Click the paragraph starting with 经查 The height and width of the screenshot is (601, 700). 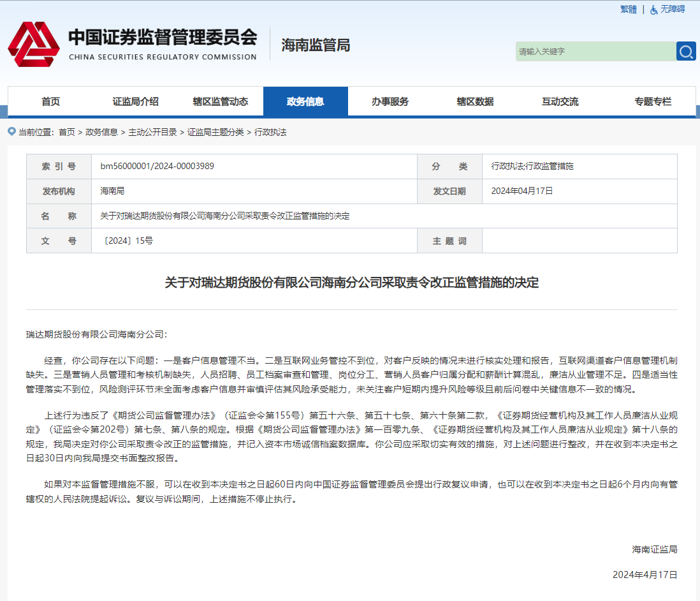(352, 375)
